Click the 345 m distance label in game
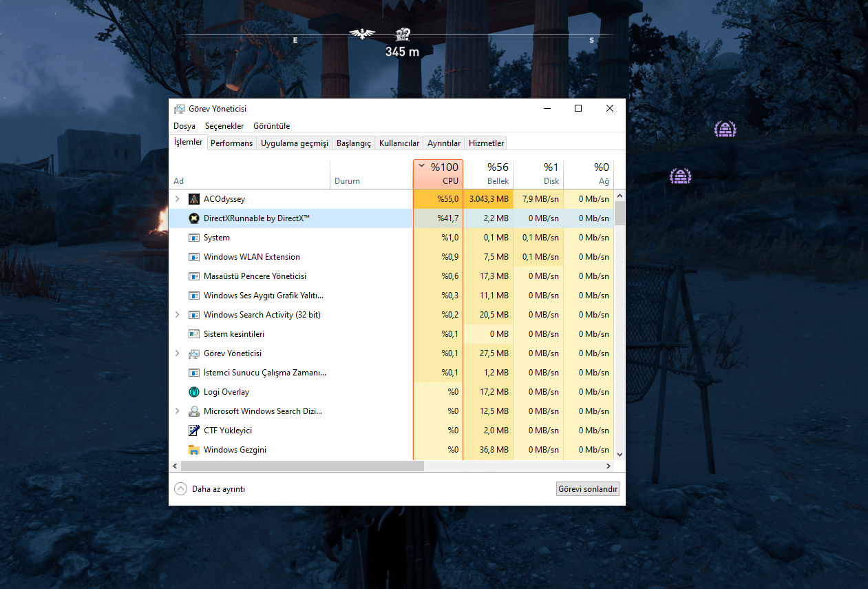This screenshot has height=589, width=868. 402,52
